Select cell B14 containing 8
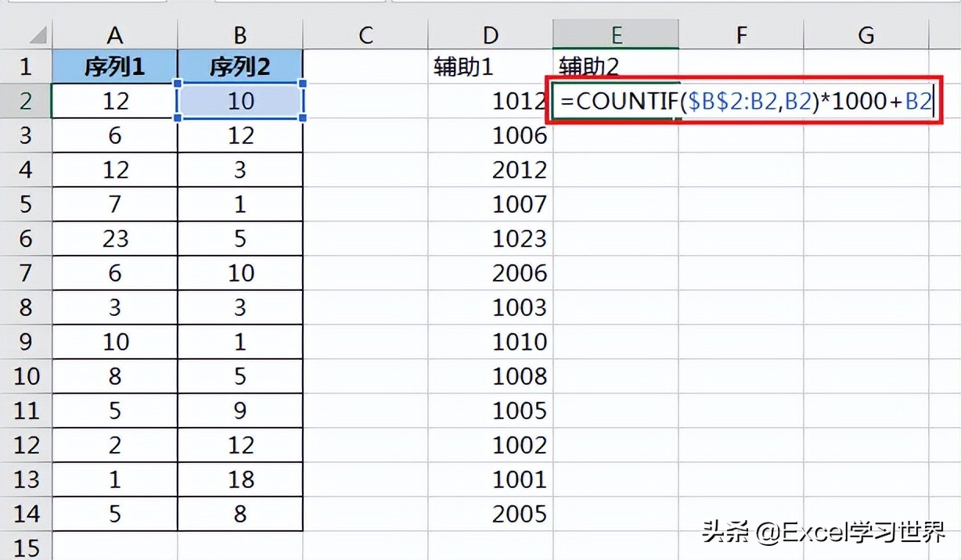961x560 pixels. [x=240, y=514]
